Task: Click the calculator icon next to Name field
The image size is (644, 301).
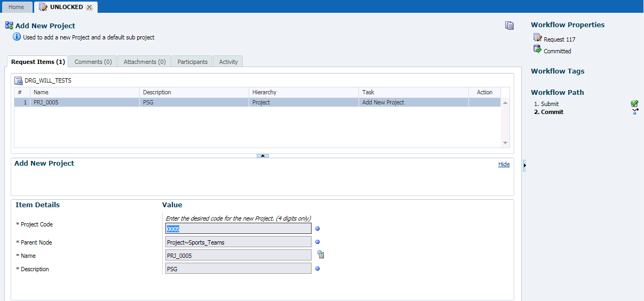Action: [x=321, y=255]
